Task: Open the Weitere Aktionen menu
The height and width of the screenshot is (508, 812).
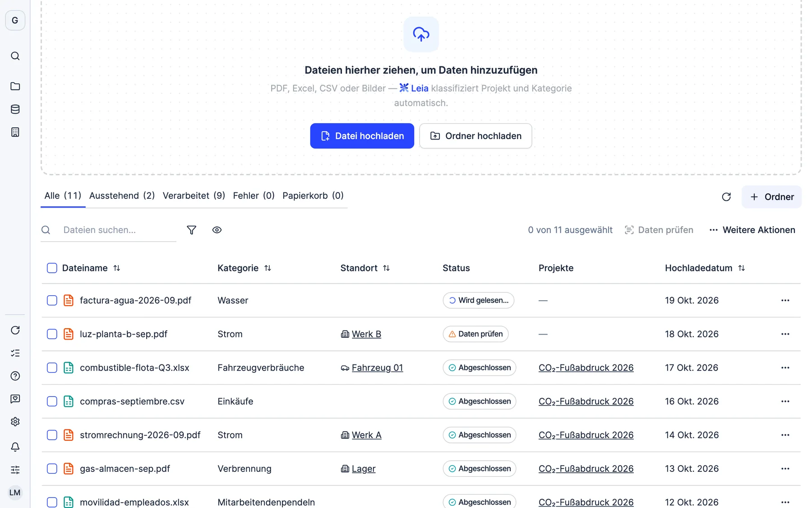Action: tap(752, 230)
